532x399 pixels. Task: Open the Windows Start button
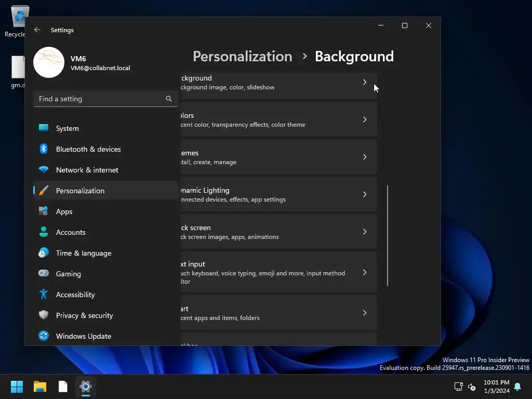pyautogui.click(x=17, y=387)
